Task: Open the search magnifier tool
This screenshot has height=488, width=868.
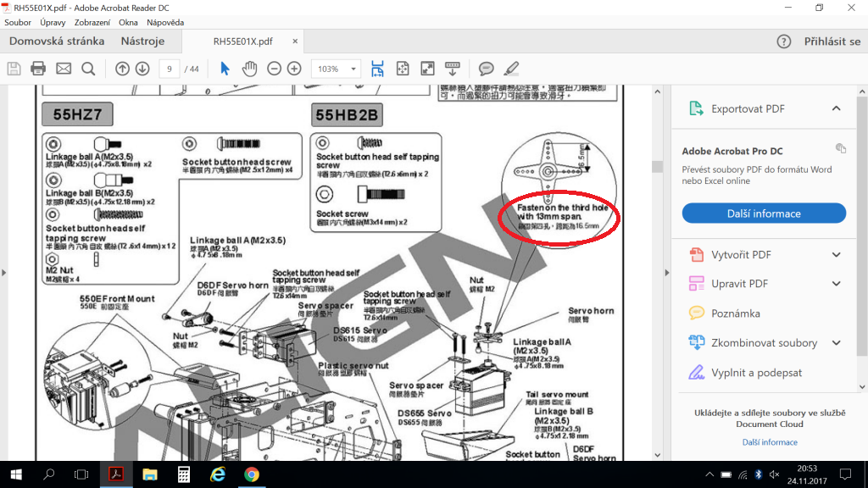Action: point(88,69)
